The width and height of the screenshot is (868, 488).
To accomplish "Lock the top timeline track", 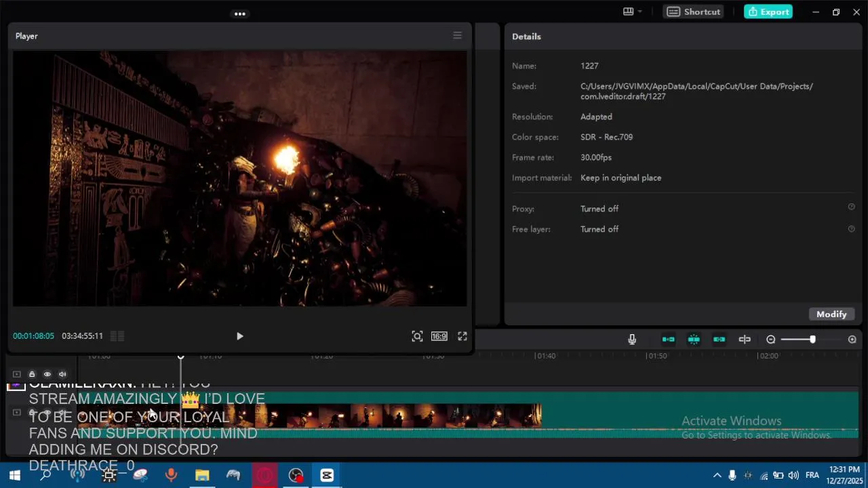I will [32, 374].
